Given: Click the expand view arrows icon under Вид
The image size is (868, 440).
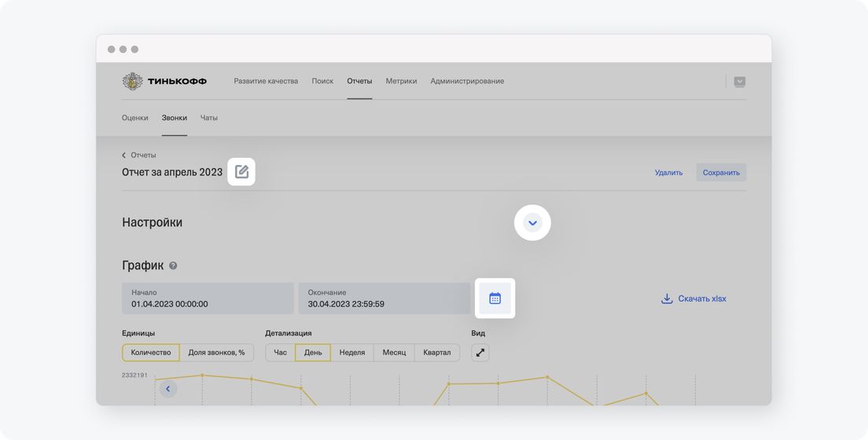Looking at the screenshot, I should click(480, 353).
